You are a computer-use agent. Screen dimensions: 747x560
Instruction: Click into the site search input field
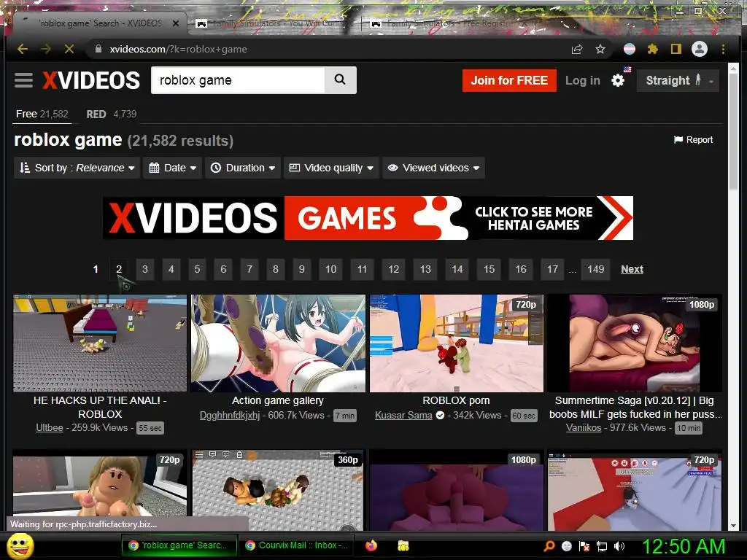click(238, 80)
